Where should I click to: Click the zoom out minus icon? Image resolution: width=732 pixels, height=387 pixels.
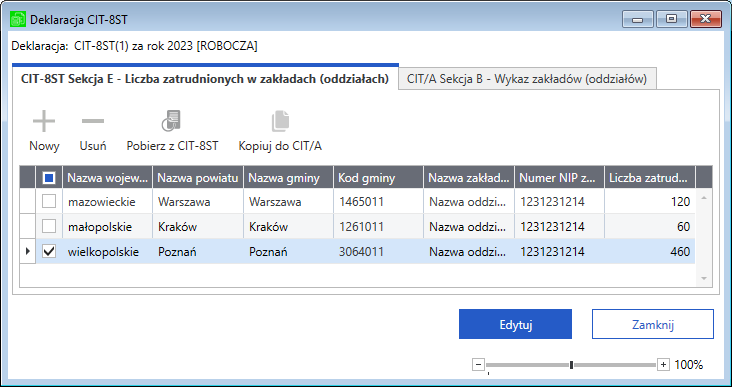click(x=478, y=365)
